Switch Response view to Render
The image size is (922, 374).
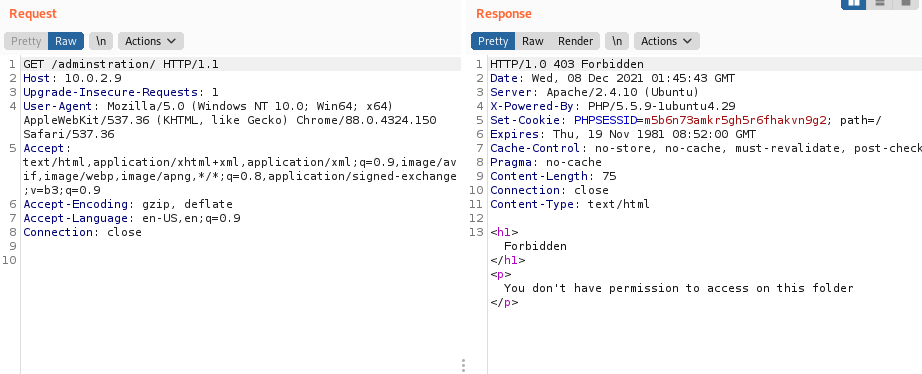(x=576, y=41)
